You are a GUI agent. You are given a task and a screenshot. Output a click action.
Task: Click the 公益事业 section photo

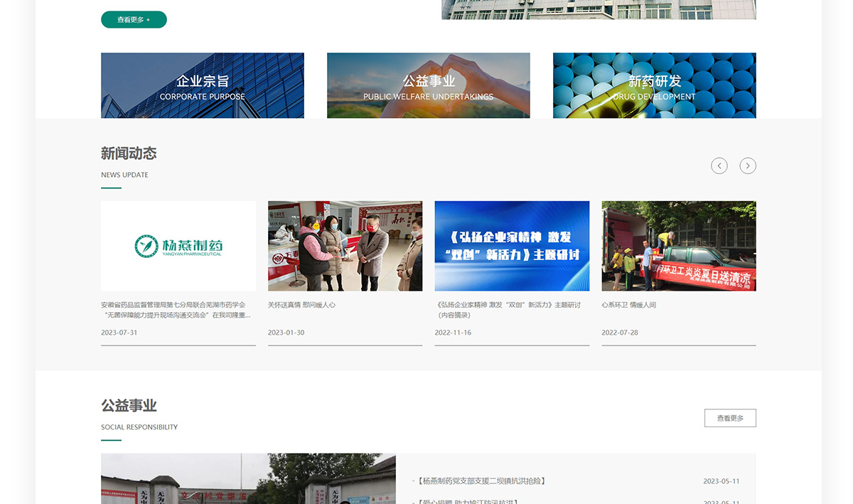pyautogui.click(x=248, y=479)
